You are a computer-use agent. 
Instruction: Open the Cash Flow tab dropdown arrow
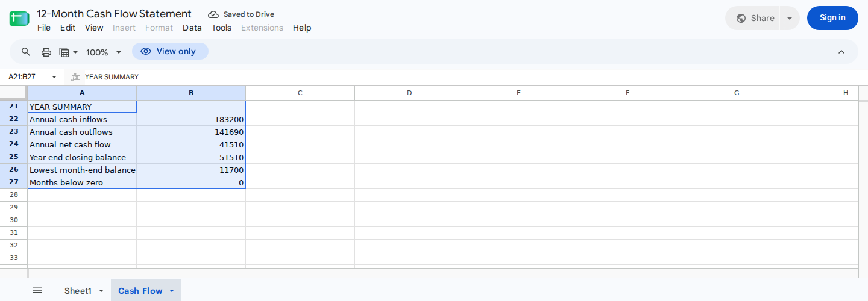click(171, 291)
